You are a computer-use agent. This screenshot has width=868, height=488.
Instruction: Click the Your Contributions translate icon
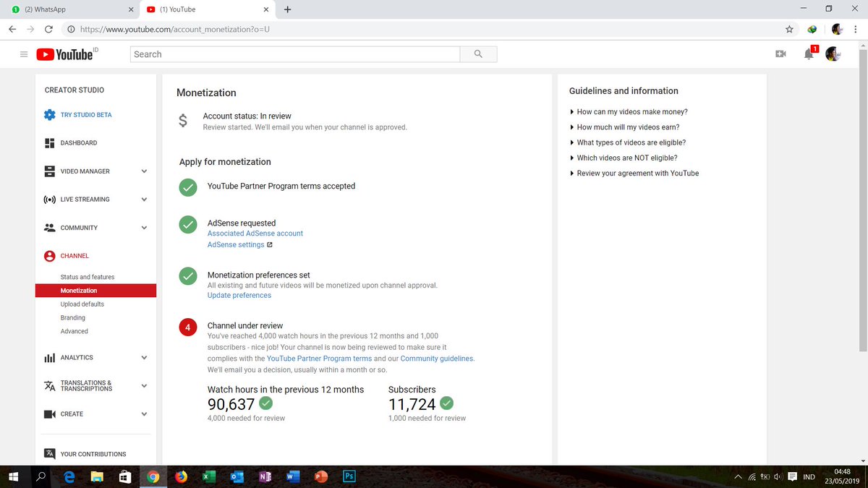49,454
